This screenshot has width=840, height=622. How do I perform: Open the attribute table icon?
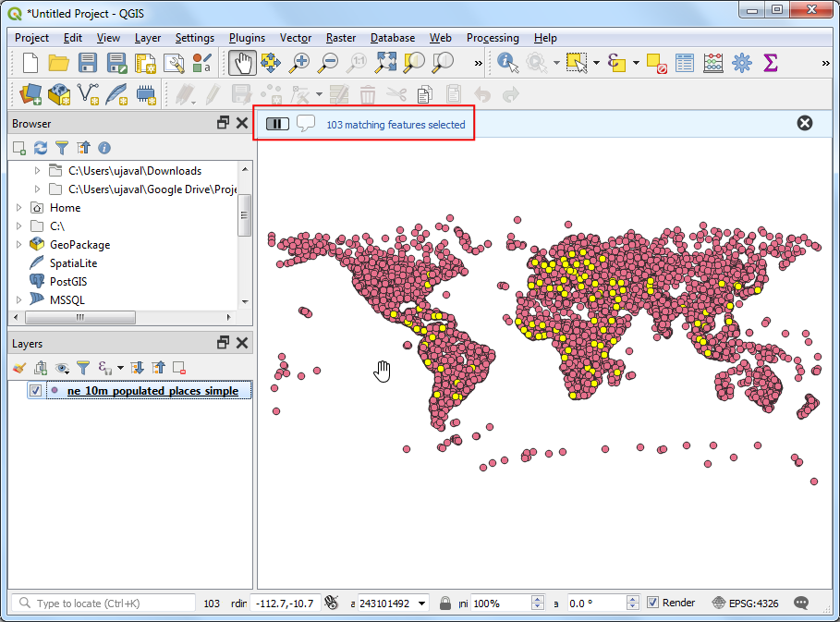tap(684, 63)
